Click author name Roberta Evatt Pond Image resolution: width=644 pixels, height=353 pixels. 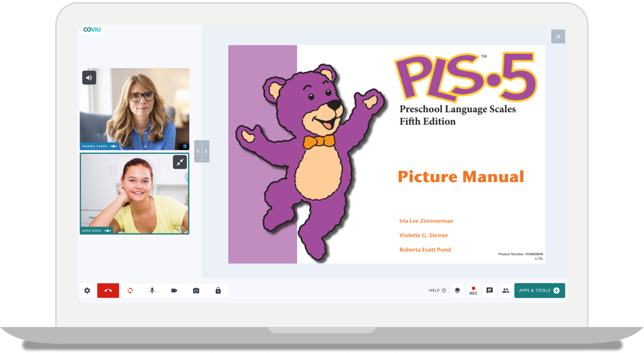coord(425,250)
